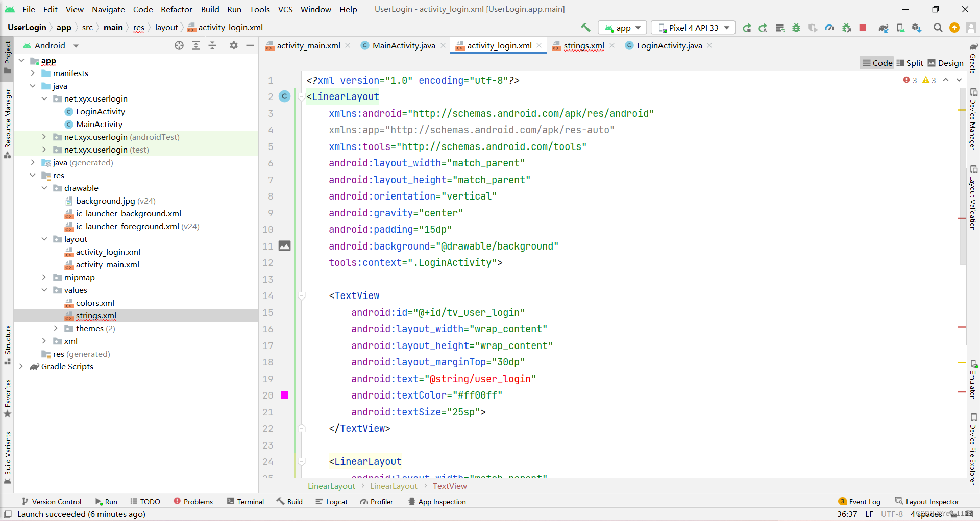Screen dimensions: 980x521
Task: Open the AVD Device Manager toolbar icon
Action: pos(900,28)
